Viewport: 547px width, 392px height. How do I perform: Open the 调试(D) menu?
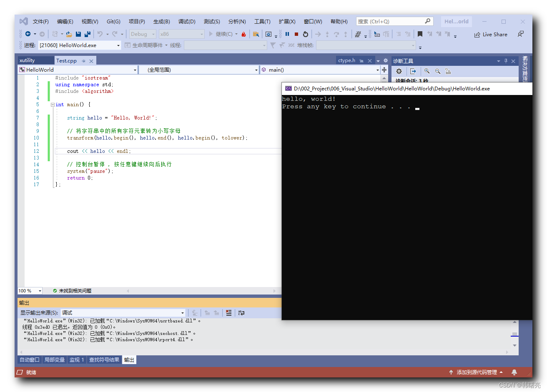[187, 21]
